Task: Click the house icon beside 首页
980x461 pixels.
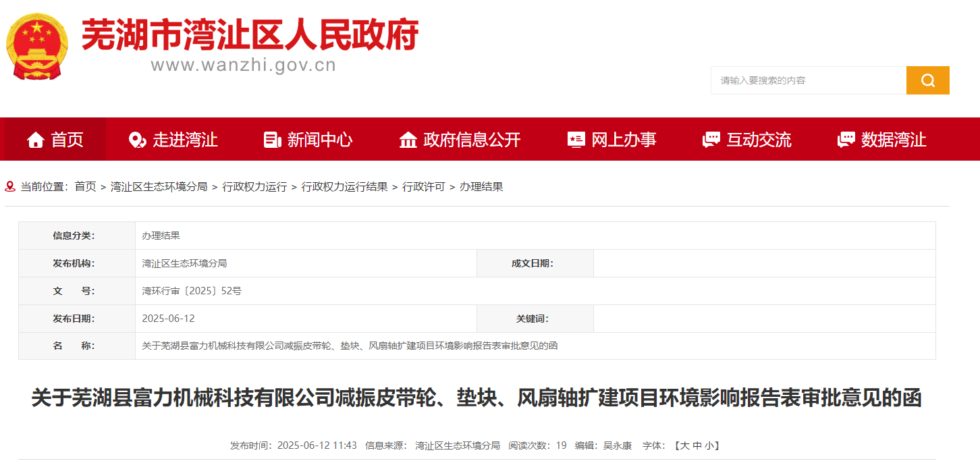Action: click(36, 140)
